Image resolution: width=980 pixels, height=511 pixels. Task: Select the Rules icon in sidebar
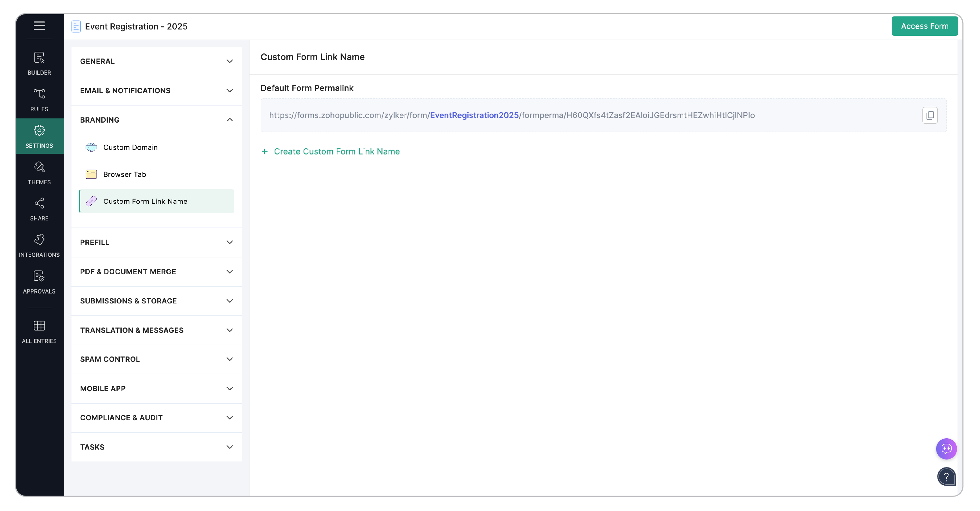coord(39,99)
